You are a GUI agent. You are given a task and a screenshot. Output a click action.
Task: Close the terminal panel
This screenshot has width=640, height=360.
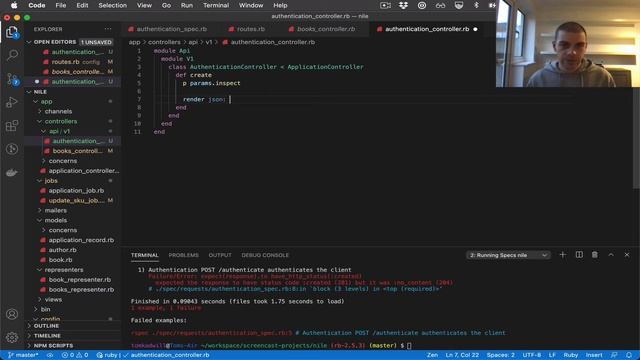(627, 255)
